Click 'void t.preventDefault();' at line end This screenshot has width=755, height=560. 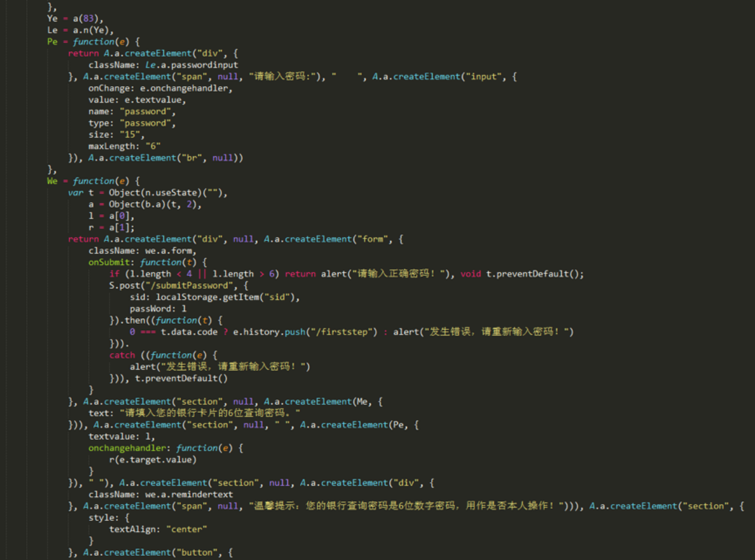point(522,274)
